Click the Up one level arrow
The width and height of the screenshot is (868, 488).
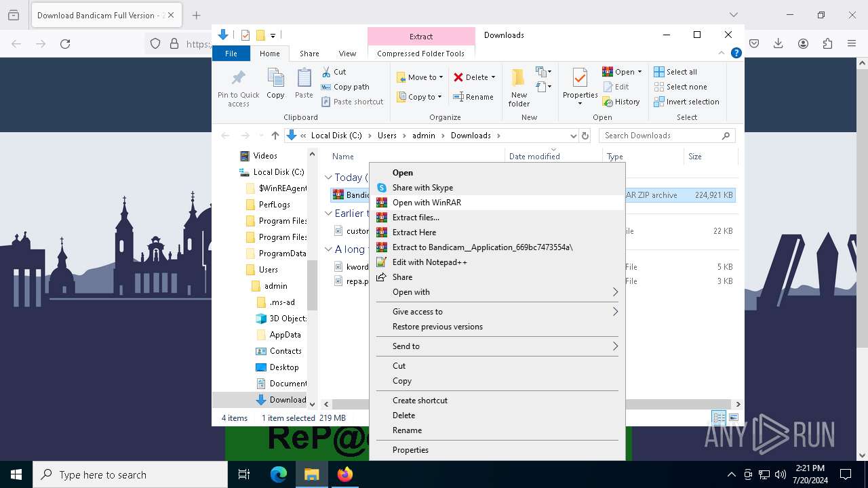(x=275, y=136)
